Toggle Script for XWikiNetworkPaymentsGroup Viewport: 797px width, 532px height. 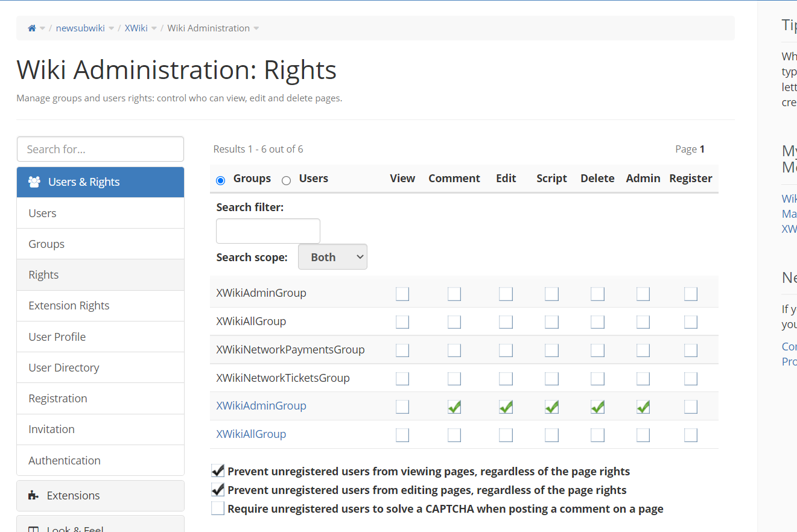[551, 350]
